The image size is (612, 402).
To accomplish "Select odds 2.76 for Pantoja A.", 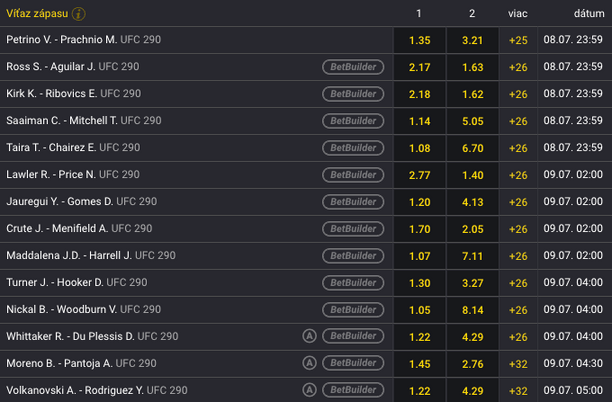I will (x=473, y=364).
